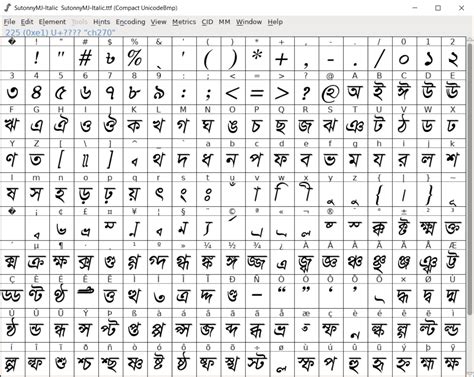The width and height of the screenshot is (474, 377).
Task: Select the glyph under label A
Action: pos(355,92)
